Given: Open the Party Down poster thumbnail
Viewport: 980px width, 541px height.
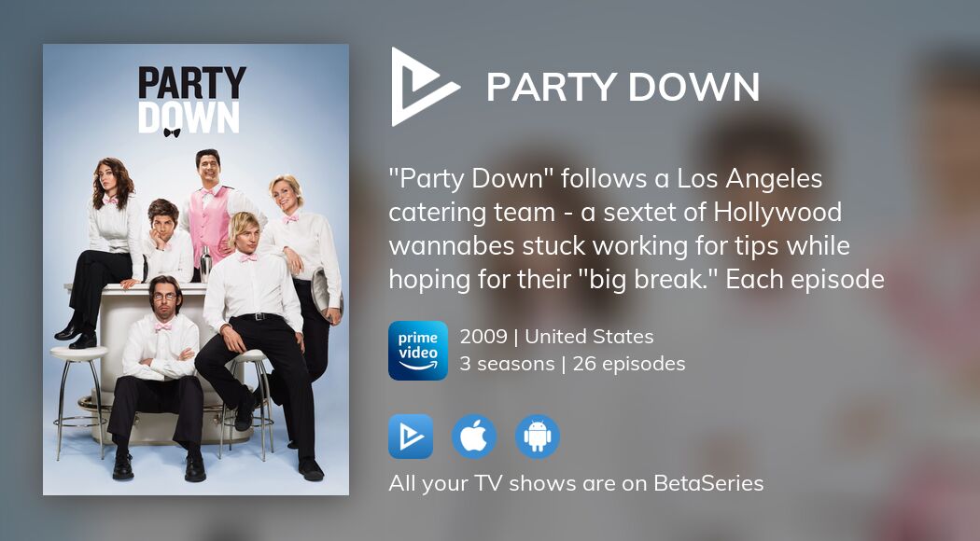Looking at the screenshot, I should (196, 270).
